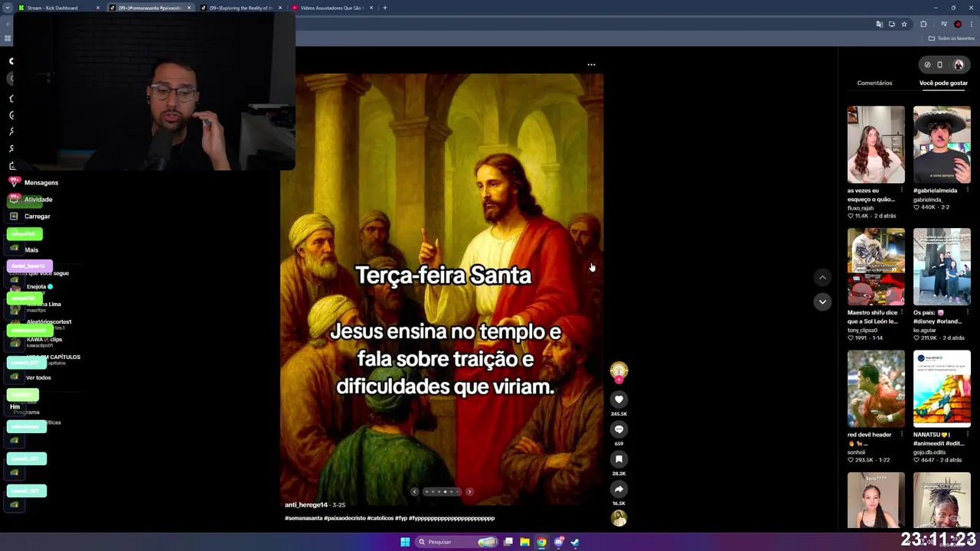Screen dimensions: 980x551
Task: Click the phone app icon in the top pill
Action: 940,65
